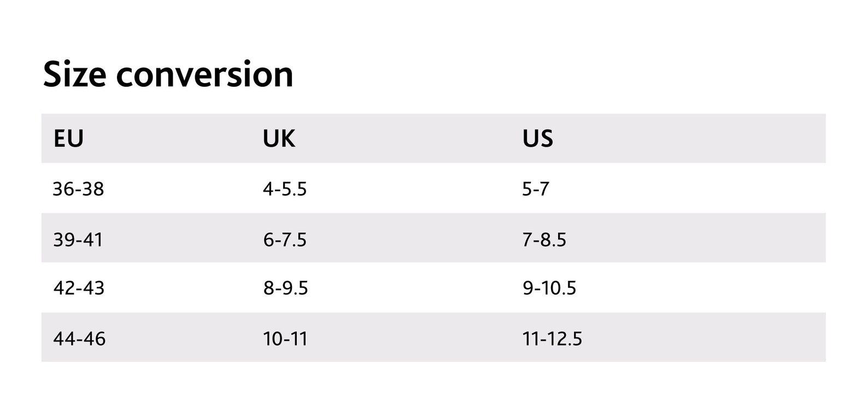This screenshot has height=412, width=868.
Task: Click the US size 7-8.5 cell
Action: tap(544, 239)
